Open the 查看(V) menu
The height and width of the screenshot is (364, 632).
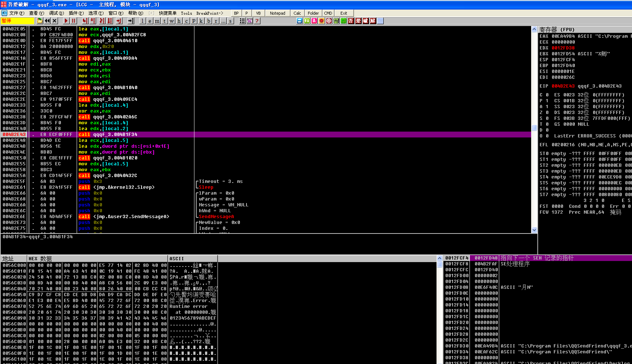(x=36, y=13)
